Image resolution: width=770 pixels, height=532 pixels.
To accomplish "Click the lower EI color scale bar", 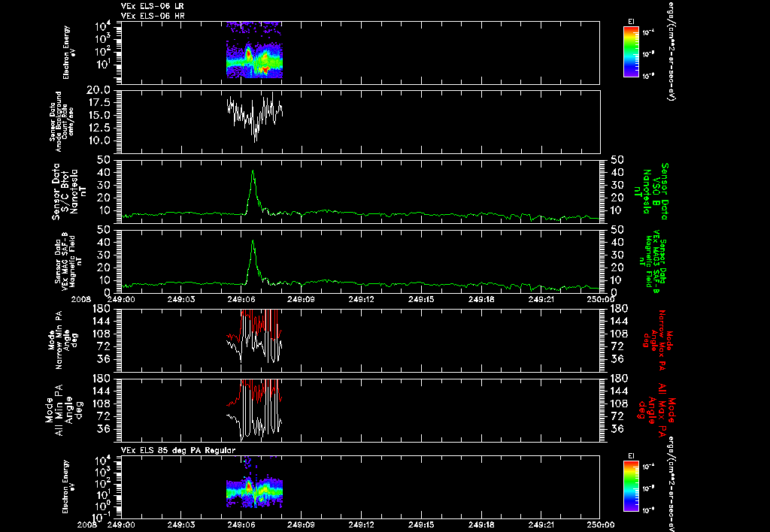I will (631, 486).
